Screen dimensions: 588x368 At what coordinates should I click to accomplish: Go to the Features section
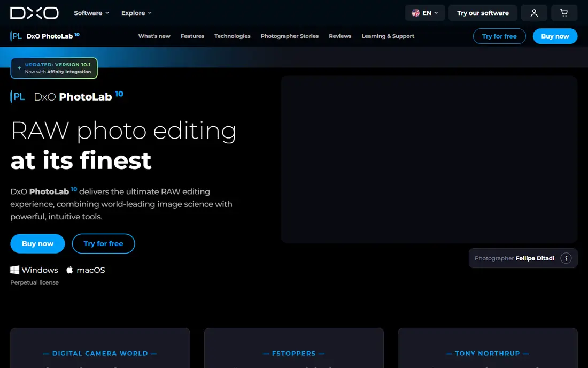(x=192, y=36)
